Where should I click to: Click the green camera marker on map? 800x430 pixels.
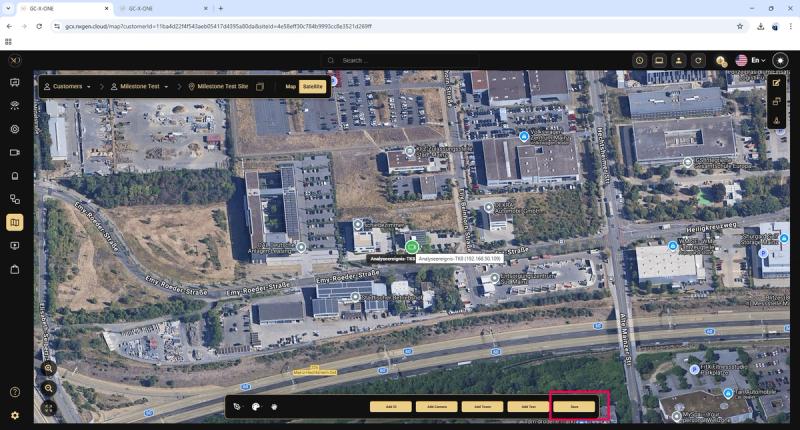click(412, 247)
